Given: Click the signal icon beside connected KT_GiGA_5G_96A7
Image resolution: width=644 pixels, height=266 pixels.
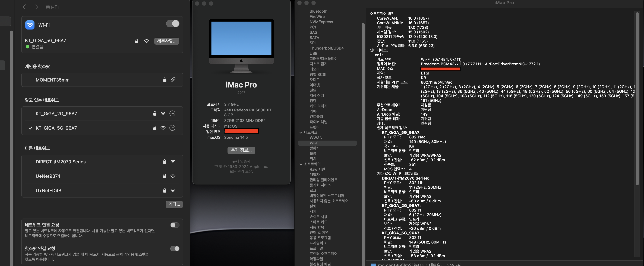Looking at the screenshot, I should pyautogui.click(x=147, y=41).
